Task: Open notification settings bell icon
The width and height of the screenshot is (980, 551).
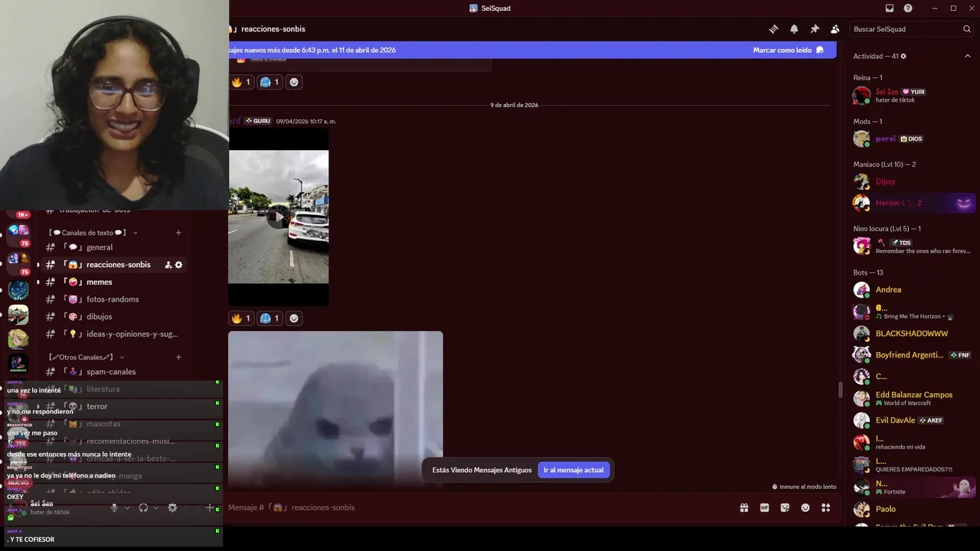Action: coord(794,29)
